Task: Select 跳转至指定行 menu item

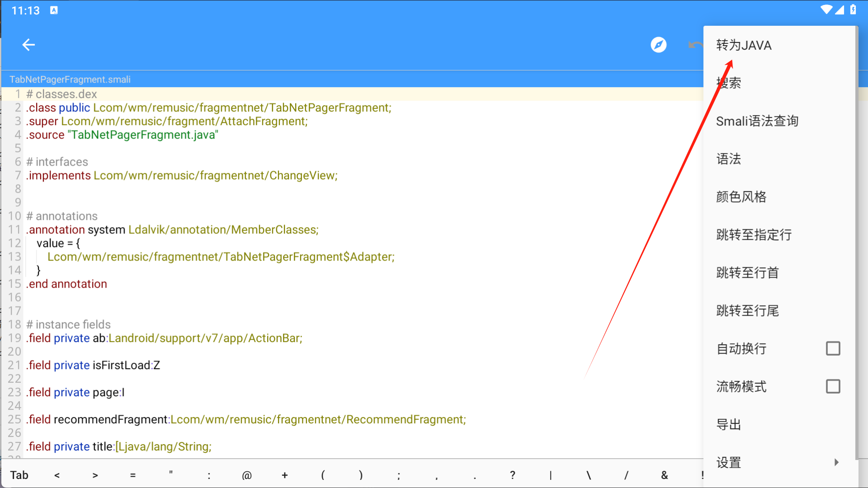Action: (x=754, y=235)
